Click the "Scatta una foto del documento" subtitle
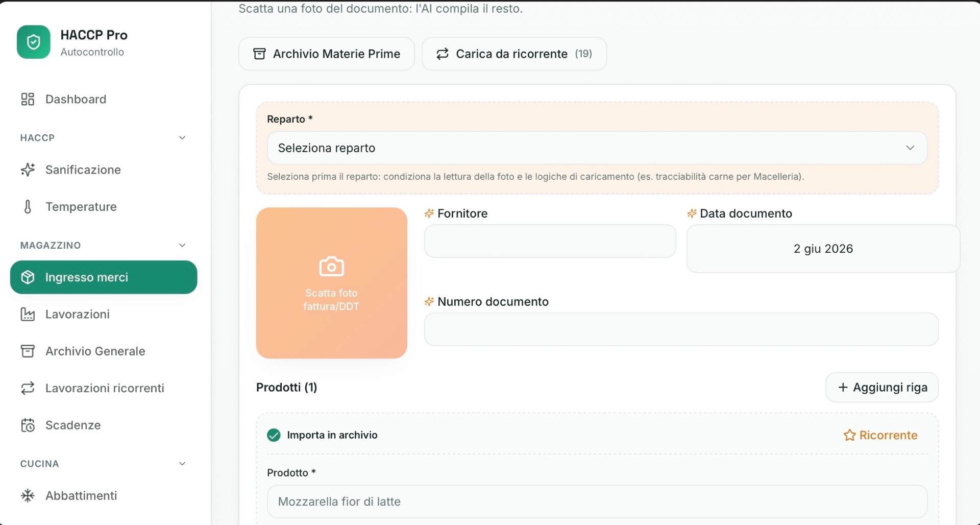Image resolution: width=980 pixels, height=525 pixels. (381, 9)
